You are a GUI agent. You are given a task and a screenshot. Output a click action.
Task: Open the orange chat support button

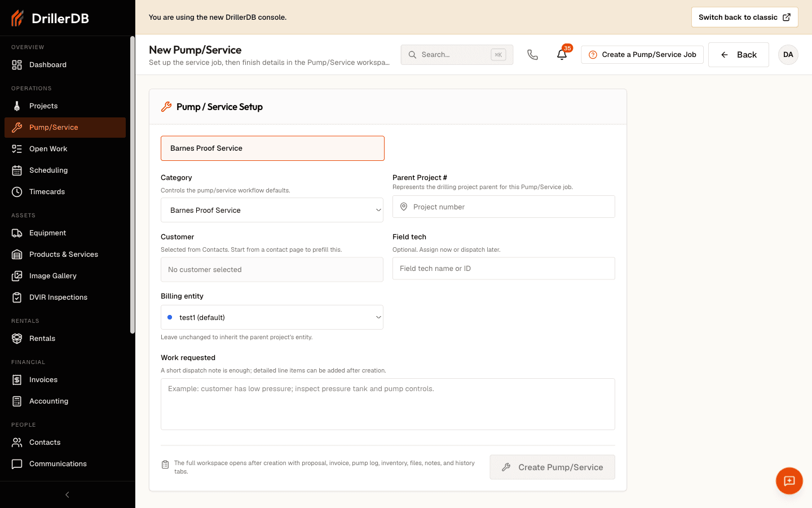point(789,481)
